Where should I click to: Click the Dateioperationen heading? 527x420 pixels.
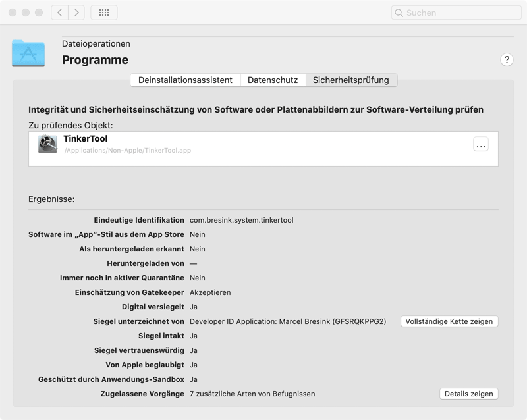[x=96, y=44]
